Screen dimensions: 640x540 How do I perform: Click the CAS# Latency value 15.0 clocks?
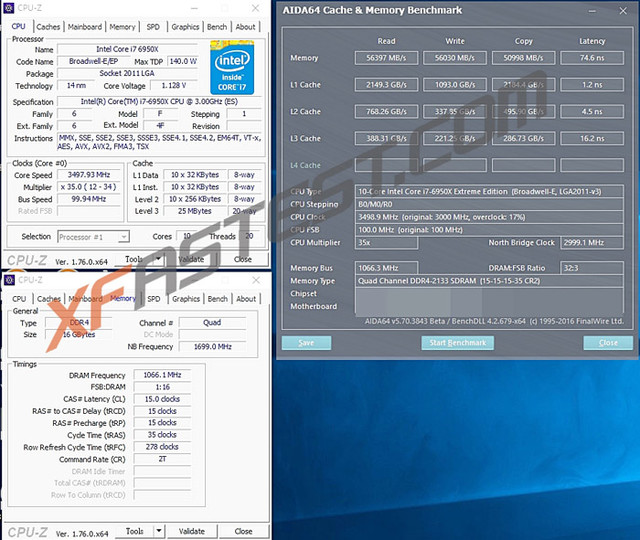pyautogui.click(x=162, y=399)
